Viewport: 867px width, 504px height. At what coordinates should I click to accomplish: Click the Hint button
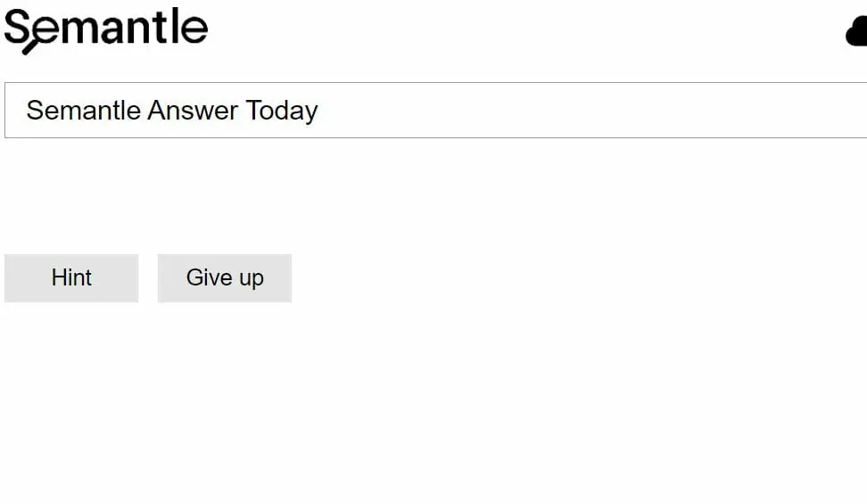point(71,277)
